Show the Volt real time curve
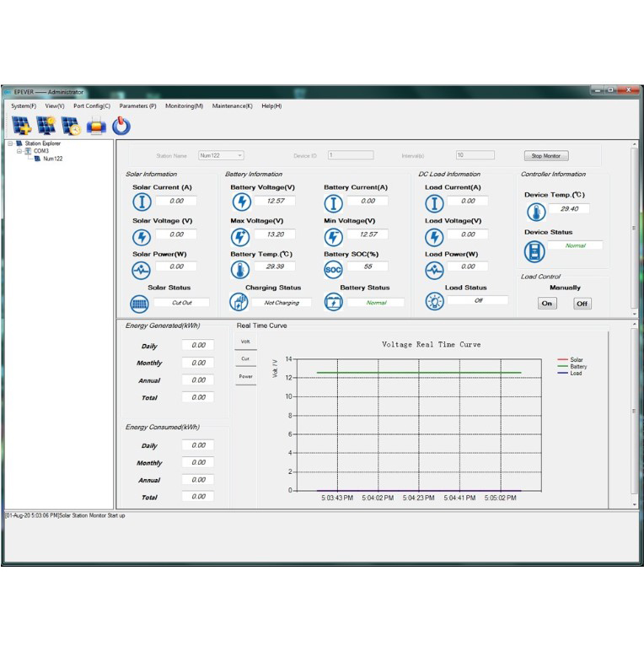644x646 pixels. [x=245, y=342]
